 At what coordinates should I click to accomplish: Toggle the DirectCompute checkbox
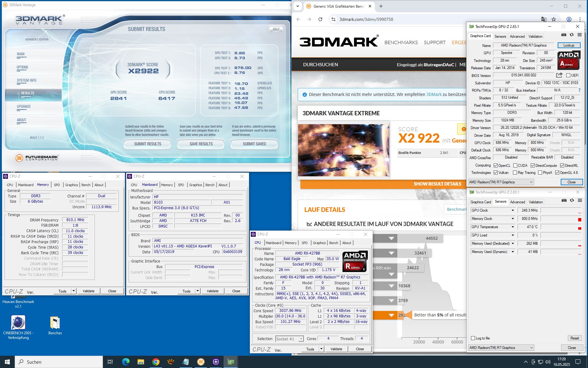[x=533, y=166]
